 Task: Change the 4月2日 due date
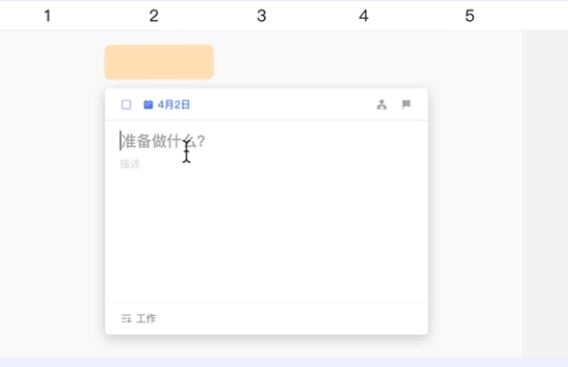click(174, 105)
